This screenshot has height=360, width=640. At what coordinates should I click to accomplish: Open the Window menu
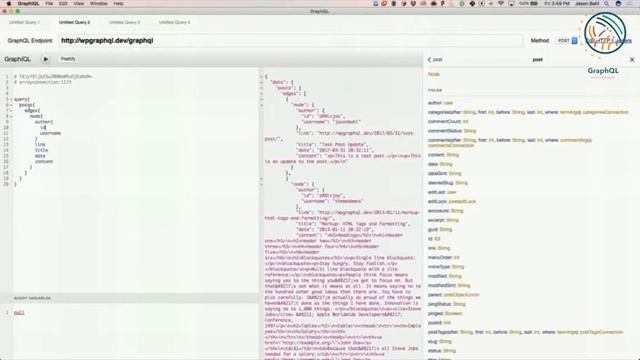98,3
